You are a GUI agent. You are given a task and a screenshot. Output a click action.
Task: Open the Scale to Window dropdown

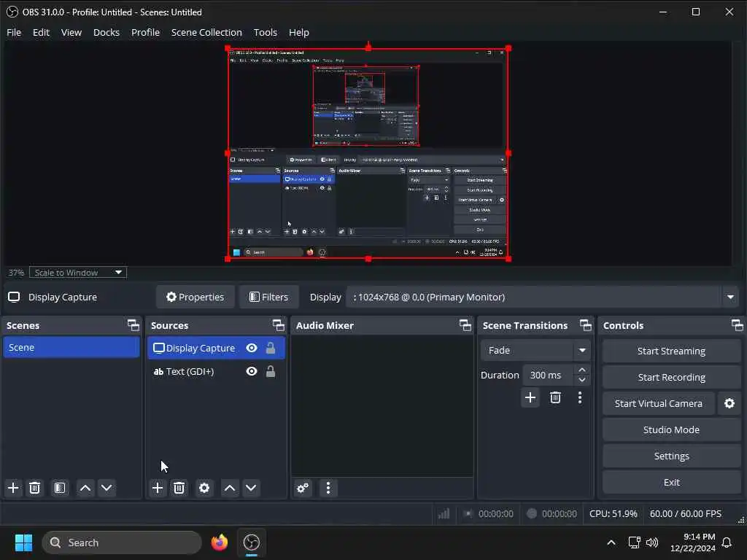[78, 273]
